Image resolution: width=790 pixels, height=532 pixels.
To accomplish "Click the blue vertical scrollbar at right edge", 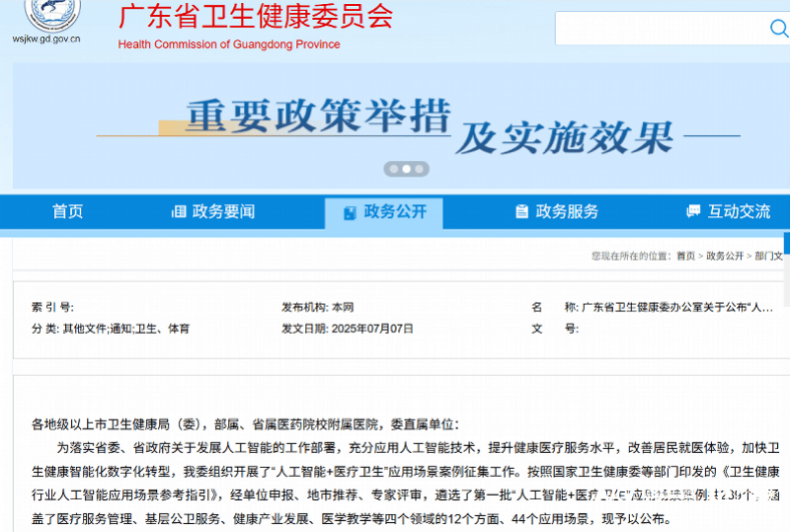I will pos(786,243).
